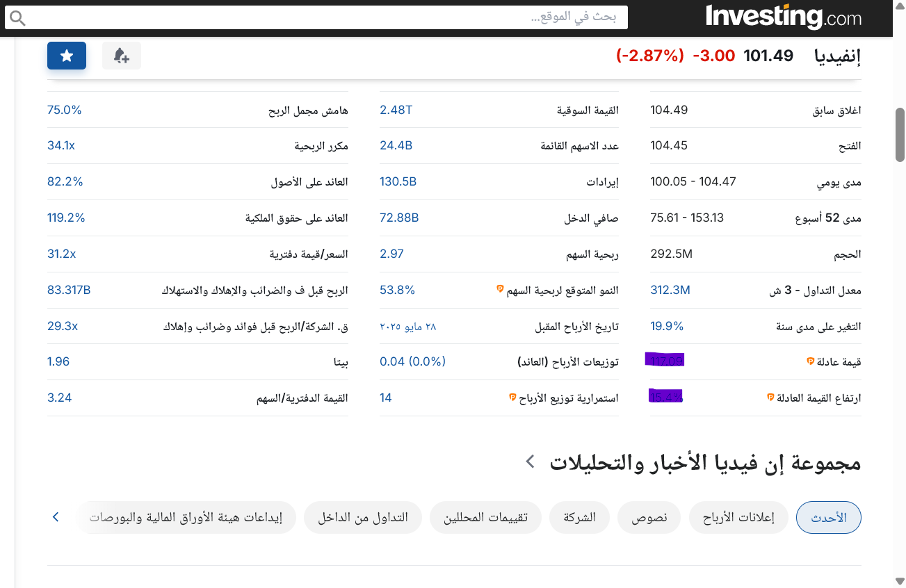Screen dimensions: 906x588
Task: Click 3-month average volume 312.3M
Action: 670,291
